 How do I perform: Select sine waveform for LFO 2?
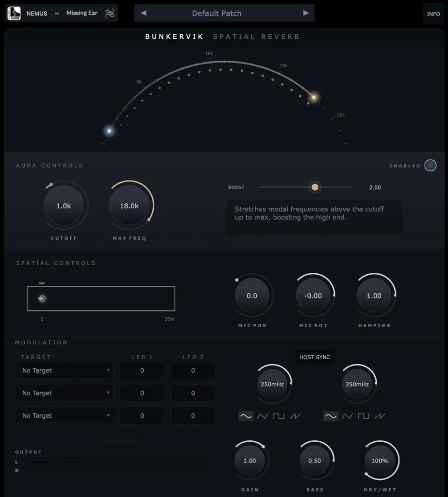331,416
